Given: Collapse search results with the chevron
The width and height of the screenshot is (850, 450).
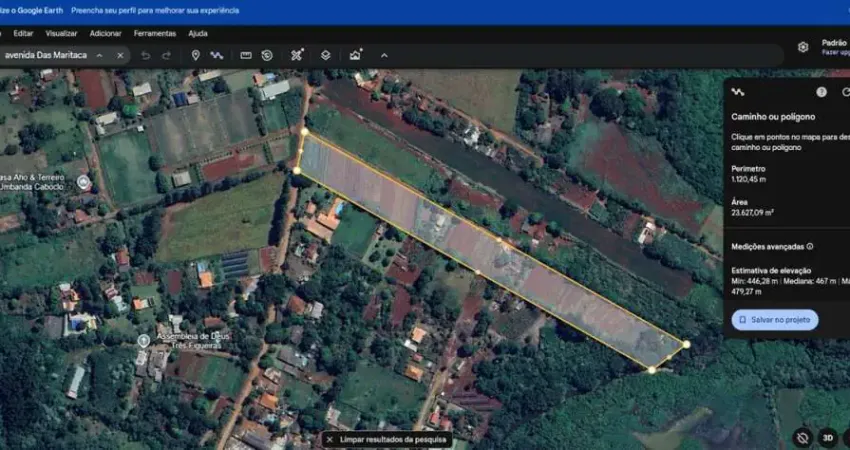Looking at the screenshot, I should (99, 55).
